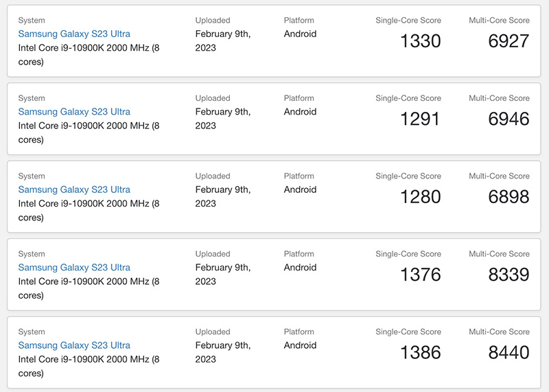Viewport: 549px width, 392px height.
Task: Click the multi-core score 8339
Action: pos(509,275)
